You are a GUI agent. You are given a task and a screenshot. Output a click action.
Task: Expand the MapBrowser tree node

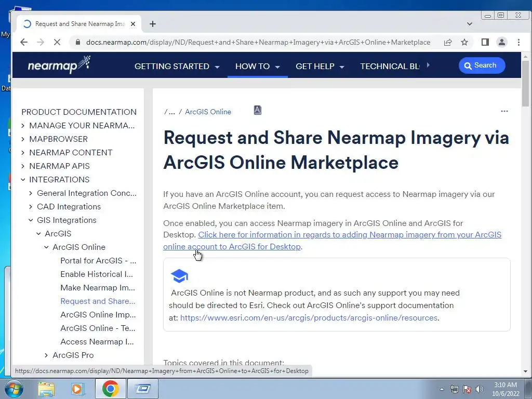click(23, 139)
